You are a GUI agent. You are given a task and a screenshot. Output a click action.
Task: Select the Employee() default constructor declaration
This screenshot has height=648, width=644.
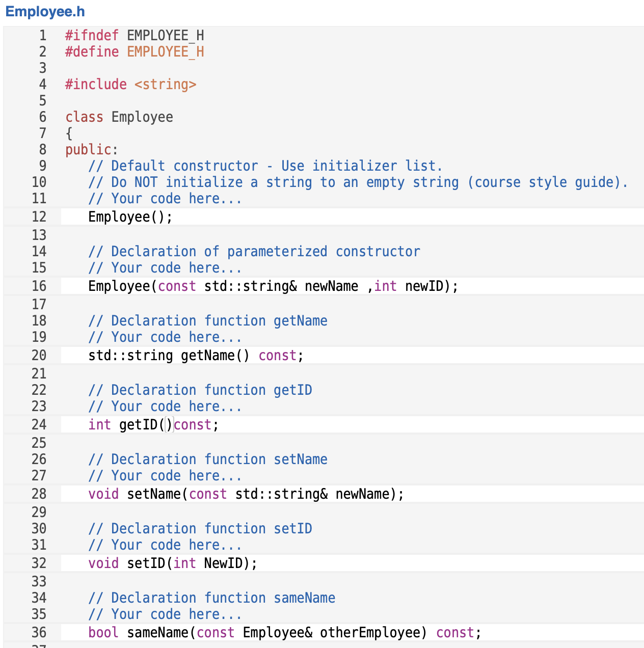[x=130, y=217]
